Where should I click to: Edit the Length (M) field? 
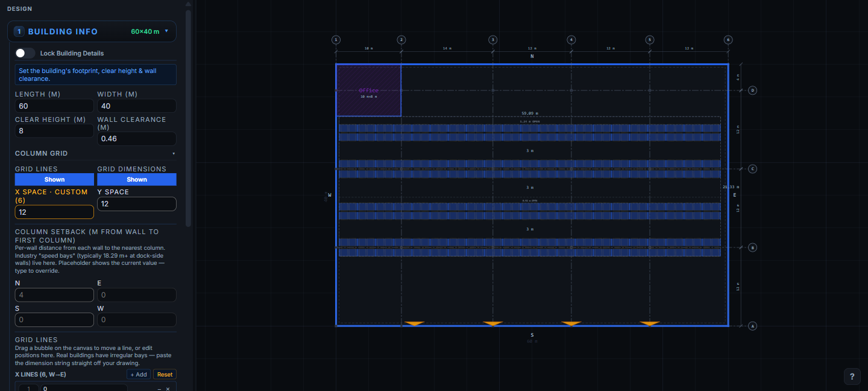[x=54, y=106]
